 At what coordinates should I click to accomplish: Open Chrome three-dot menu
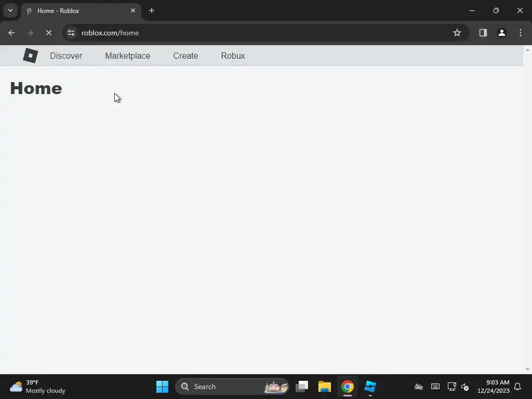click(521, 33)
